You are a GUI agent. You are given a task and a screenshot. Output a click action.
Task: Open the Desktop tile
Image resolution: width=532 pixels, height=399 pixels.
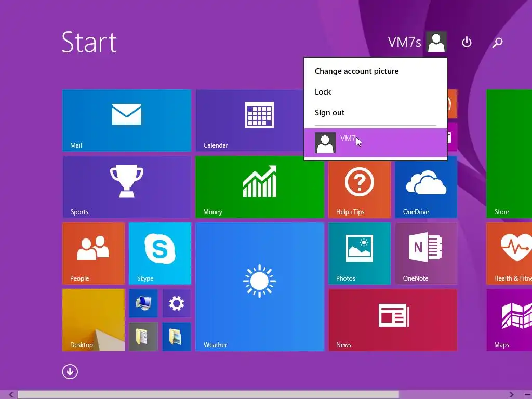pos(94,320)
